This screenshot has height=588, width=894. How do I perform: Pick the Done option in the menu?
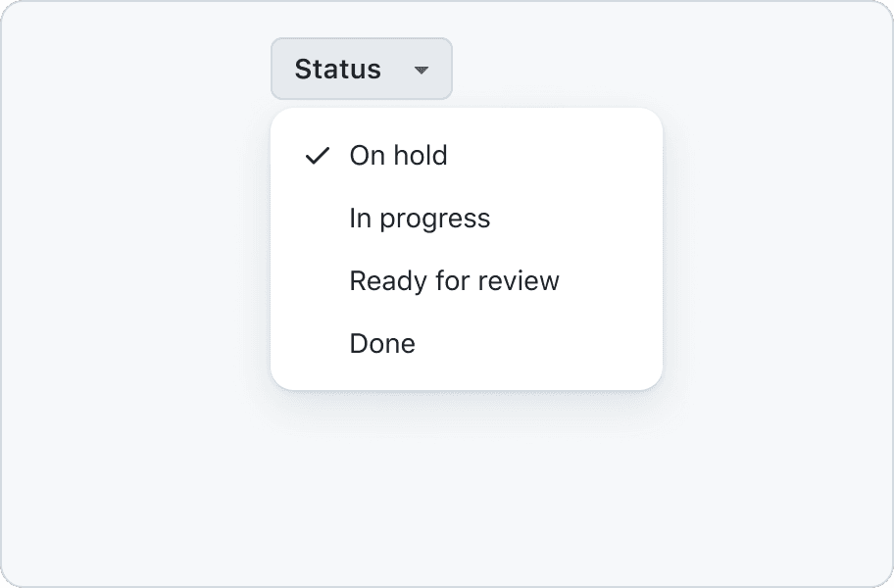[382, 344]
